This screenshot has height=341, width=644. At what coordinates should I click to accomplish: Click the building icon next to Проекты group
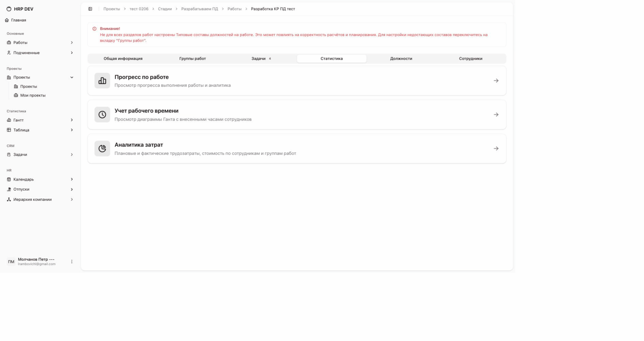click(x=9, y=78)
